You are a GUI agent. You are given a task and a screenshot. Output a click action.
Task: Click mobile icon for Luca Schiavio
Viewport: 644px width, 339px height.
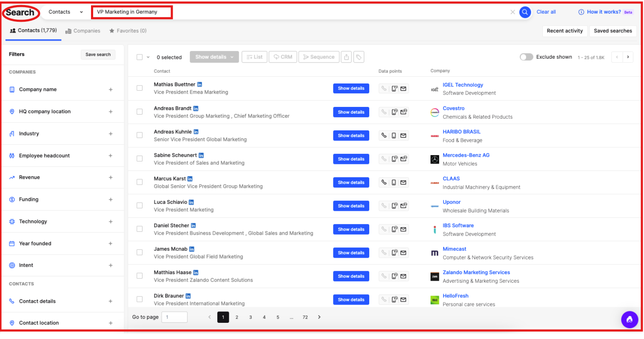point(394,206)
